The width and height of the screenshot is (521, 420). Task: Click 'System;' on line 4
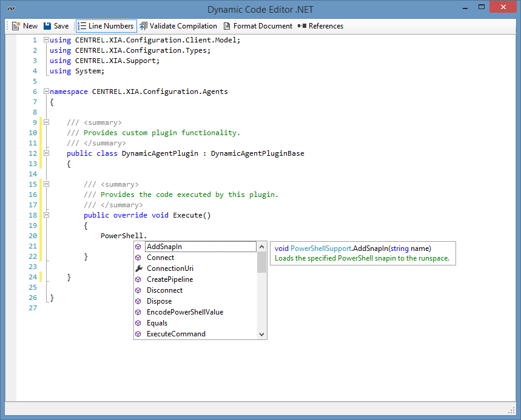(90, 71)
